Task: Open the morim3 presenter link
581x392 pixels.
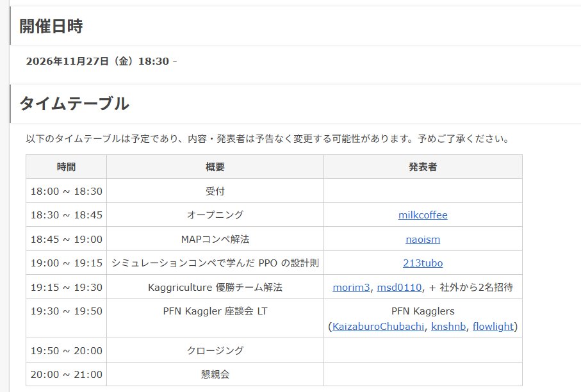Action: coord(351,287)
